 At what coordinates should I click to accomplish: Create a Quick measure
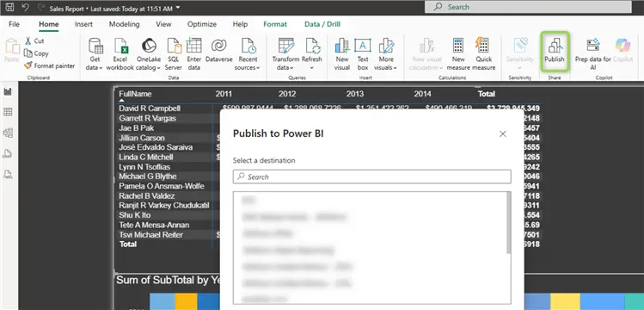coord(483,54)
